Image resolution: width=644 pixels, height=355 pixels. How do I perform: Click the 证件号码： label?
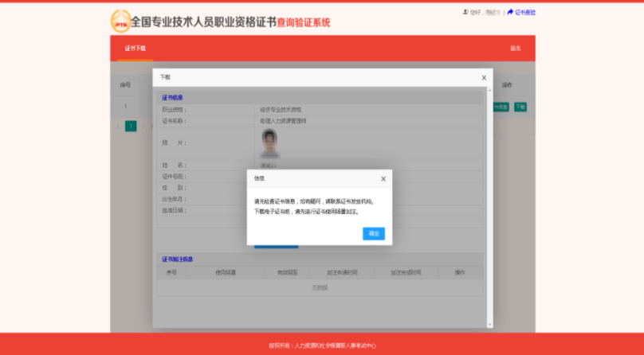point(174,176)
